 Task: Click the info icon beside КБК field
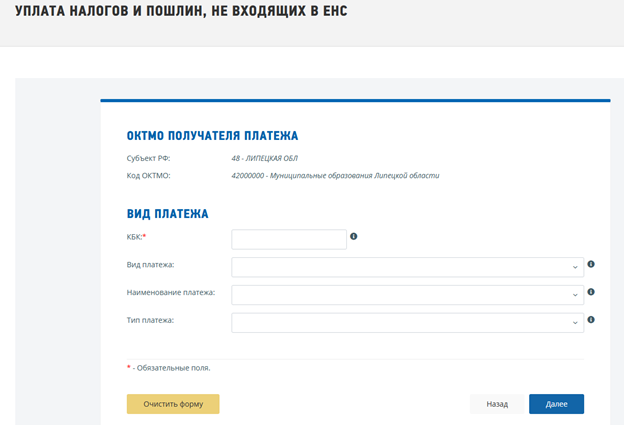pyautogui.click(x=353, y=236)
